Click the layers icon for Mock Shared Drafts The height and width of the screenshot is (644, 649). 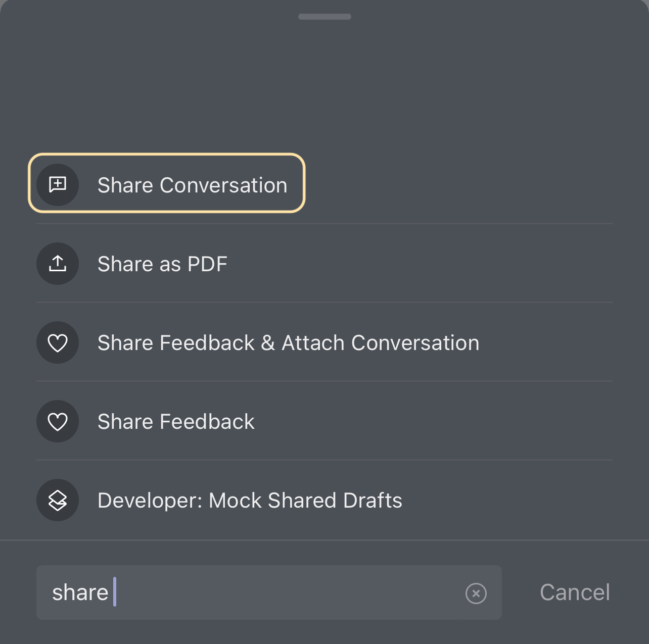coord(58,500)
